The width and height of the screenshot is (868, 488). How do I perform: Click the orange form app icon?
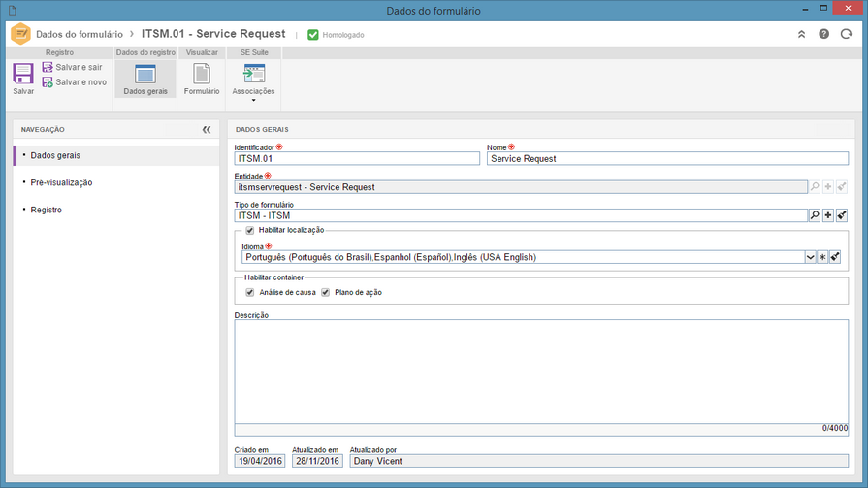pyautogui.click(x=21, y=34)
